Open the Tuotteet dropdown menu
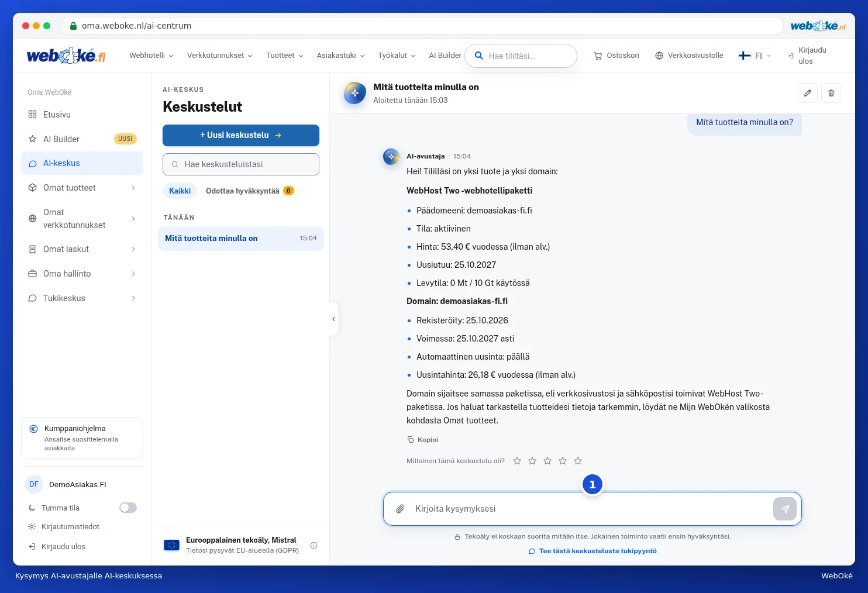The height and width of the screenshot is (593, 868). point(285,56)
